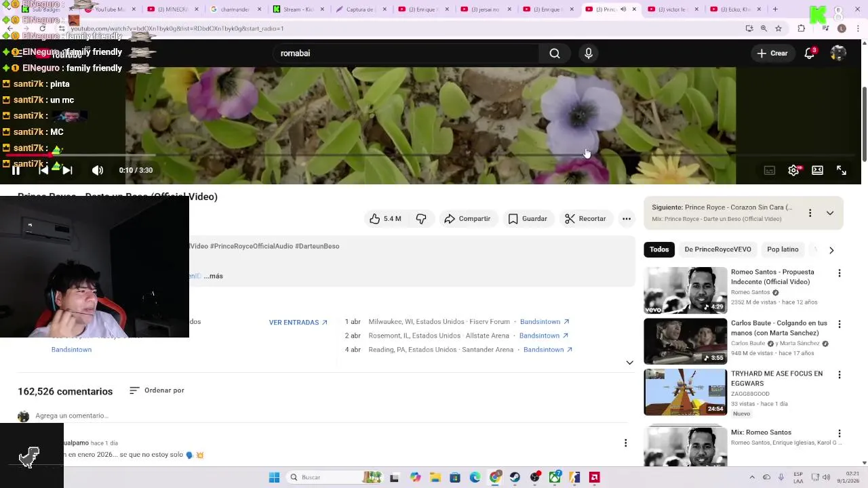Open Bandsintown link for the Rosemont concert
868x488 pixels.
coord(545,335)
